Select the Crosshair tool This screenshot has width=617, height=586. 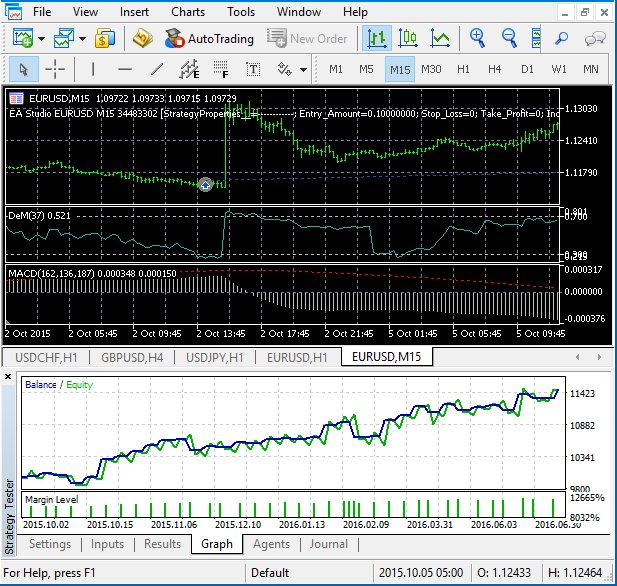(x=55, y=69)
